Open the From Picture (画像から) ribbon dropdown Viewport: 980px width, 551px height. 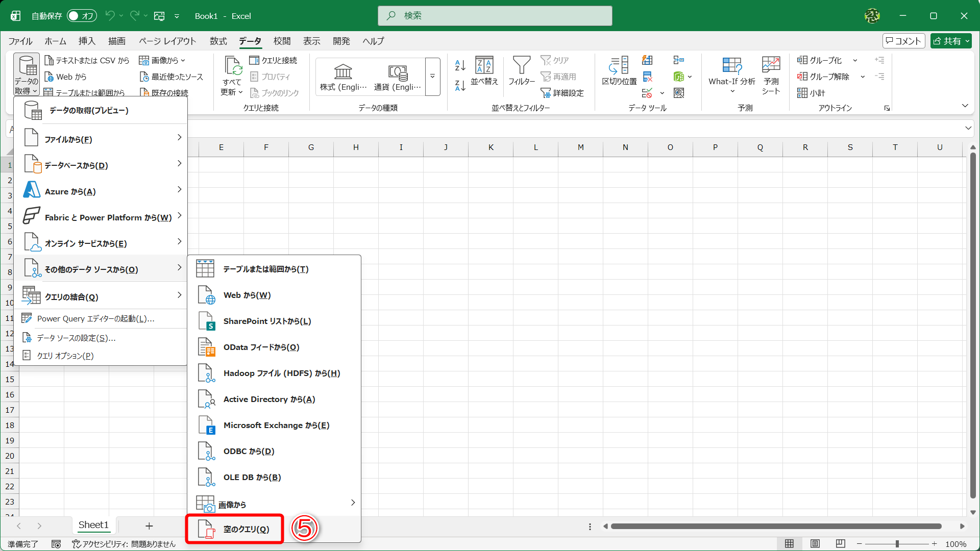coord(162,60)
